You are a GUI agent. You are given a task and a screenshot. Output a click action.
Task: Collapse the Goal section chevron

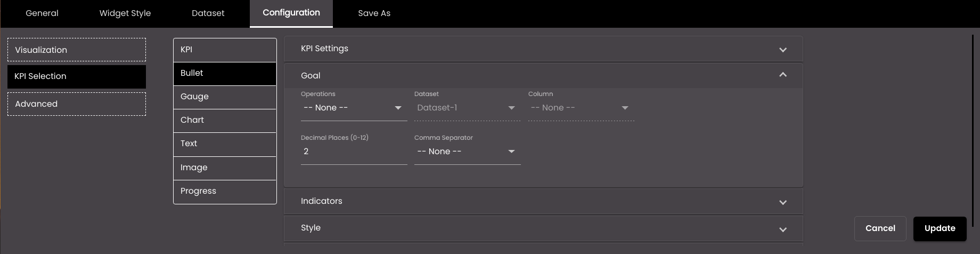click(x=783, y=75)
